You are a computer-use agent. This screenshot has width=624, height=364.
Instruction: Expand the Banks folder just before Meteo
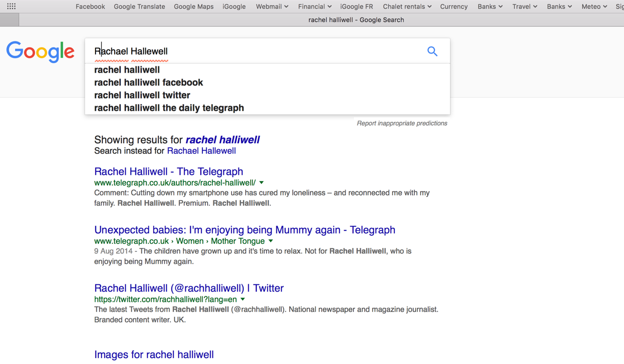[559, 6]
